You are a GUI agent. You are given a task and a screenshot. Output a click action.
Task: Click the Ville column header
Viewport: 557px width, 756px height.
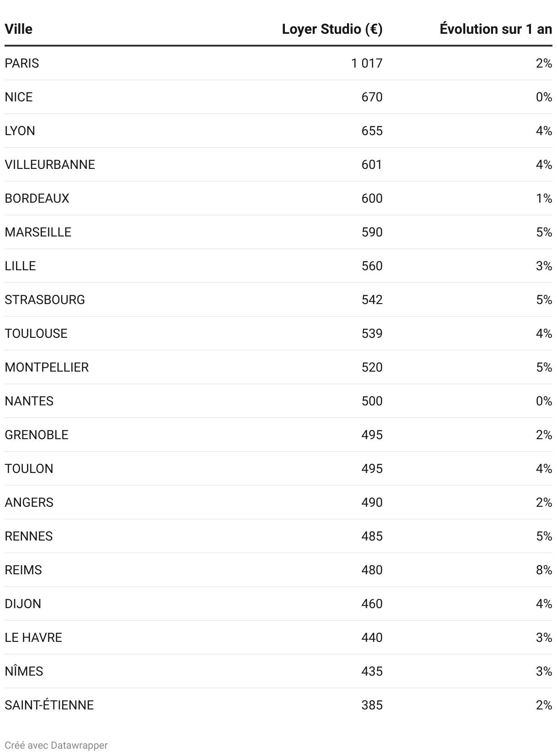(x=19, y=29)
